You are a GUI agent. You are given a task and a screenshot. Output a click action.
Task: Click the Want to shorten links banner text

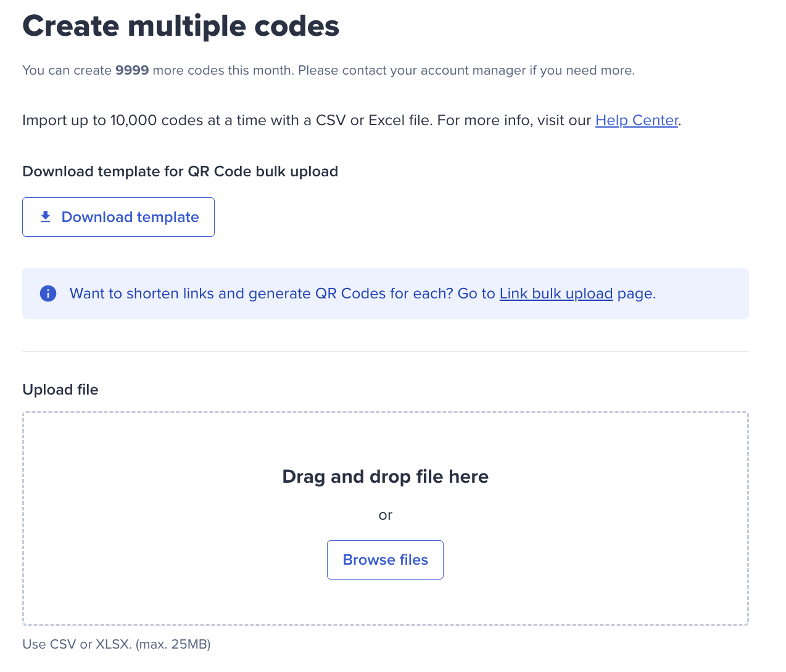coord(363,293)
